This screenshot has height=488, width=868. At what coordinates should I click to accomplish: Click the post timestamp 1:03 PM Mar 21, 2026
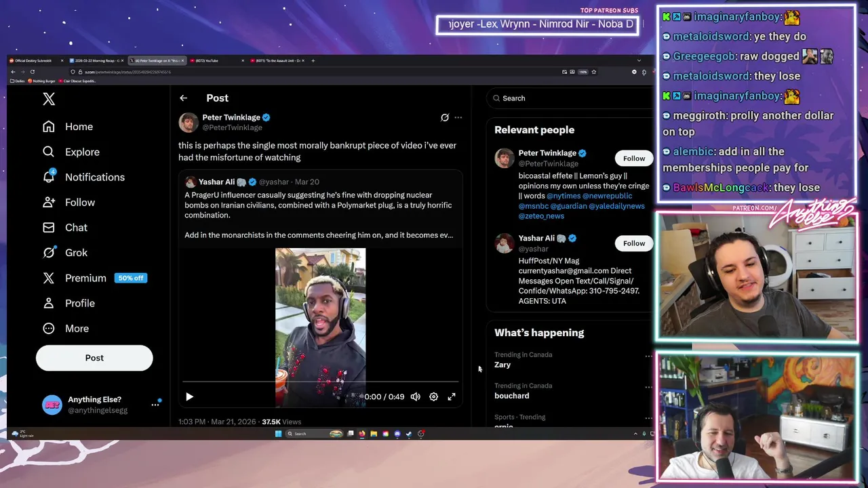click(x=217, y=422)
